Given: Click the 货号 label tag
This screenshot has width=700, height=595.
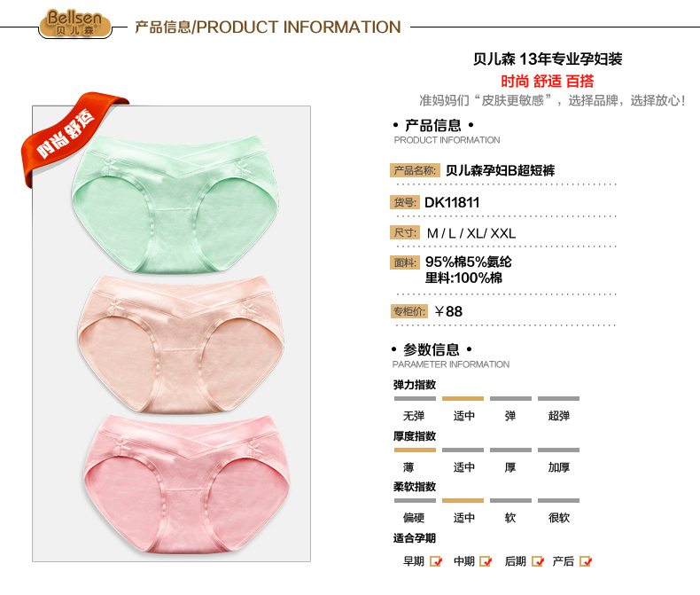Looking at the screenshot, I should pos(404,202).
